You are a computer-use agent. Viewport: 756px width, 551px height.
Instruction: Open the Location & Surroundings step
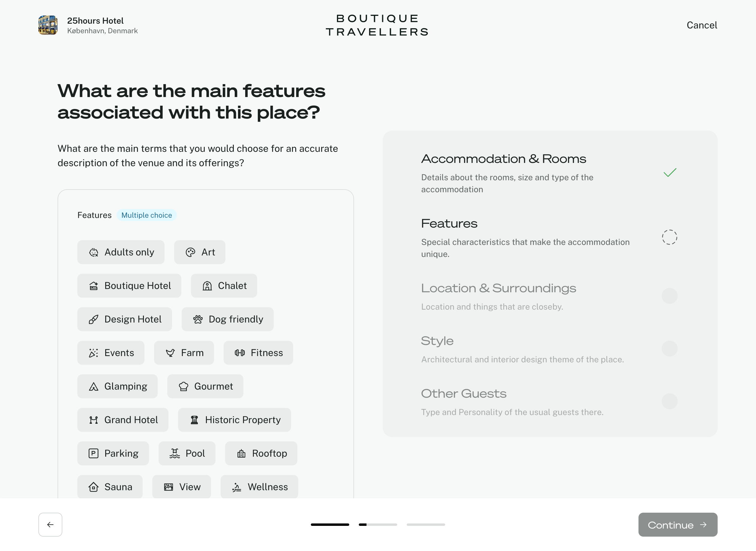(498, 288)
